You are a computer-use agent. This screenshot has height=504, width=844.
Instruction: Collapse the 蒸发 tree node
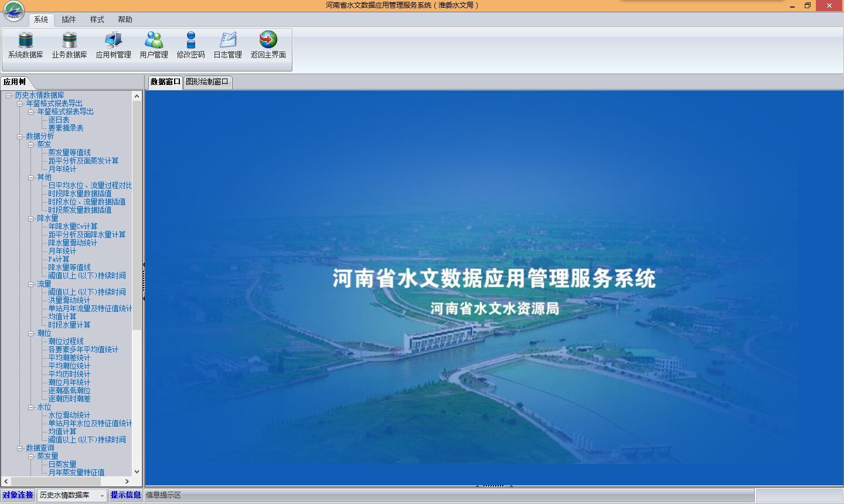pyautogui.click(x=31, y=145)
